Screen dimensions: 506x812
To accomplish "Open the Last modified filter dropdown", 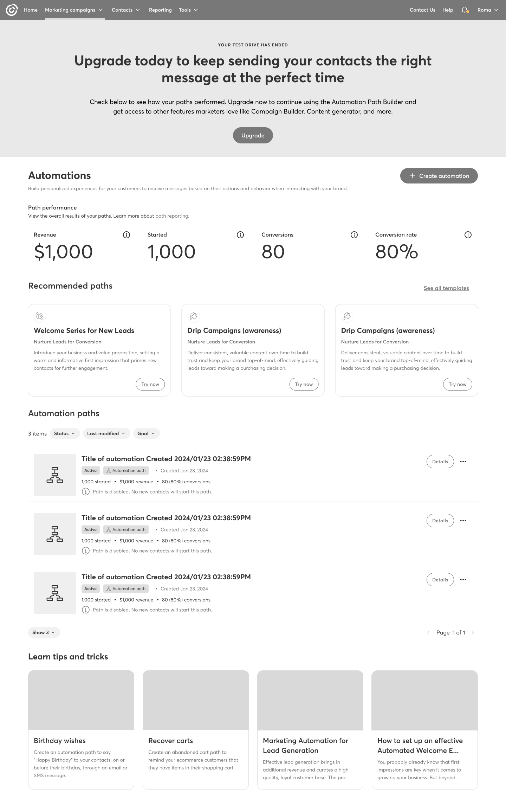I will [x=106, y=433].
